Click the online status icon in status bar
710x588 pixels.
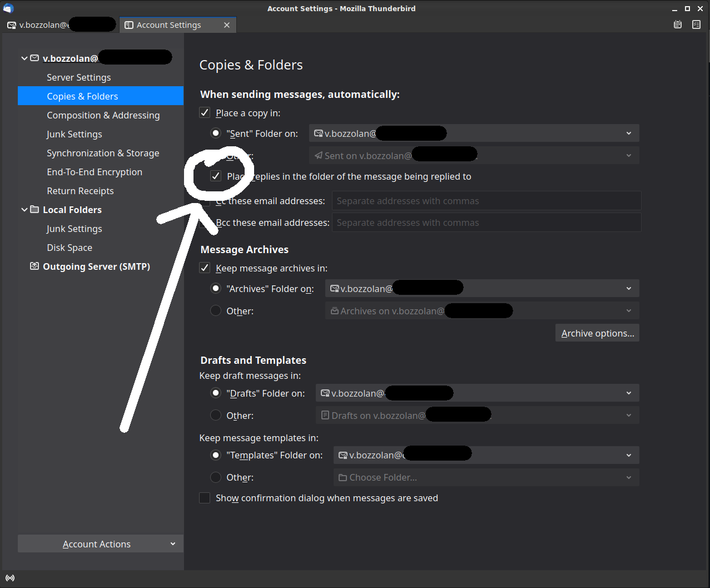click(10, 578)
